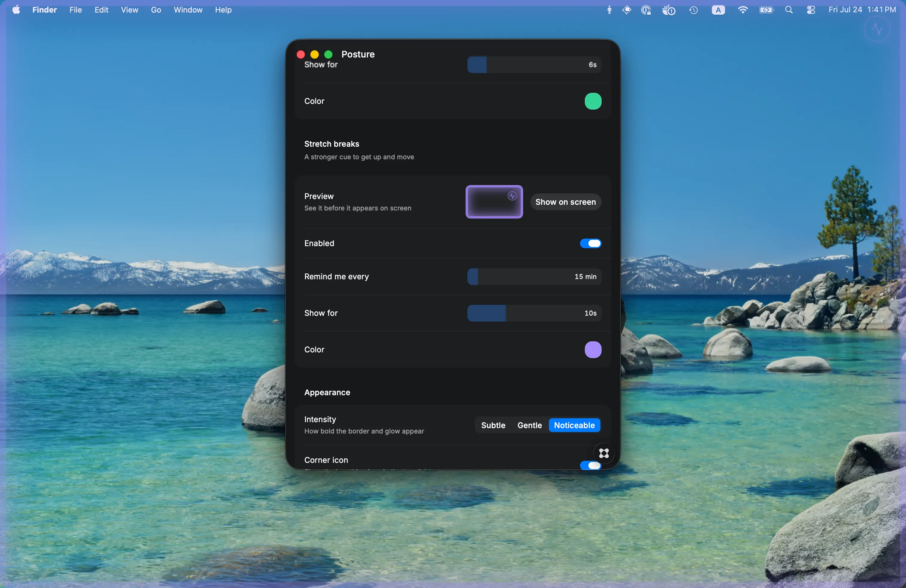Open the Help menu
The image size is (906, 588).
coord(223,10)
